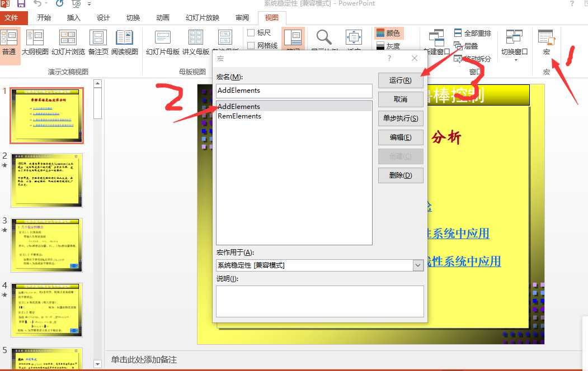The height and width of the screenshot is (371, 588).
Task: Select AddElements in the macro list
Action: coord(294,107)
